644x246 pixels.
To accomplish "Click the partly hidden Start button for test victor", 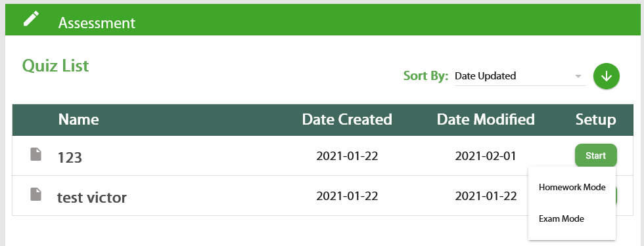I will tap(616, 195).
